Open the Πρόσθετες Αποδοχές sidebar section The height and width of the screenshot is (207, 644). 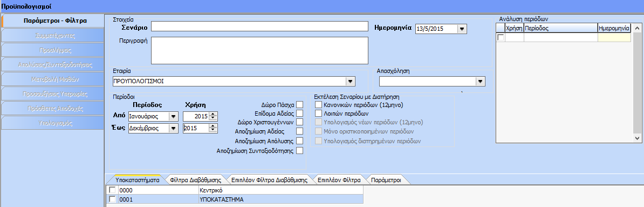tap(52, 109)
